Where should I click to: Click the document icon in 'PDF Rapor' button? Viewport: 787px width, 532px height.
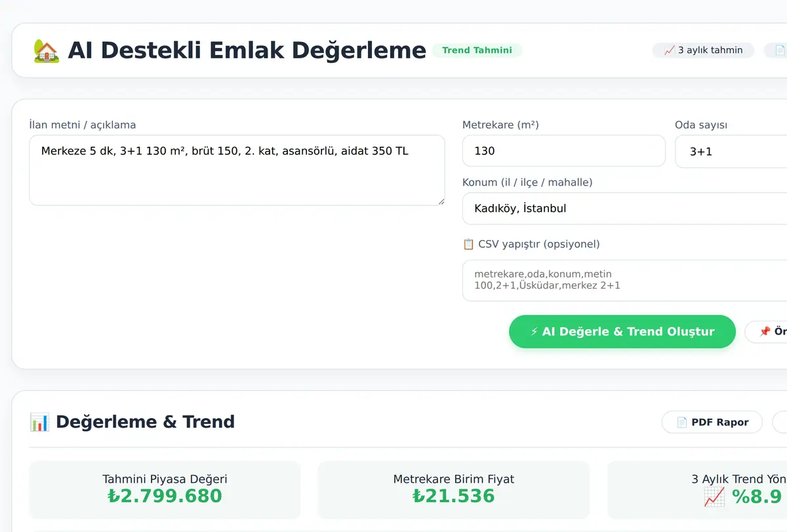coord(682,422)
